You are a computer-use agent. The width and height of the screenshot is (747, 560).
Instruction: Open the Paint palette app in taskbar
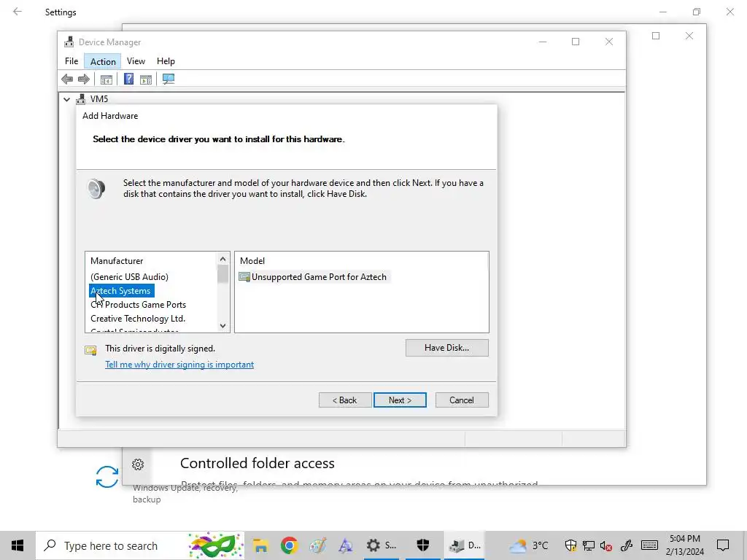tap(318, 545)
